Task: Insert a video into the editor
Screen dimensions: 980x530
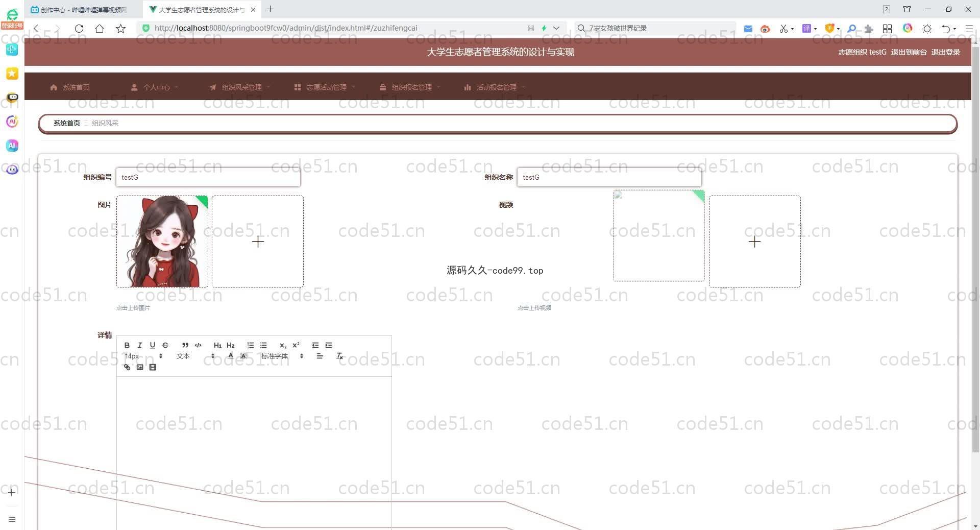Action: pyautogui.click(x=153, y=367)
